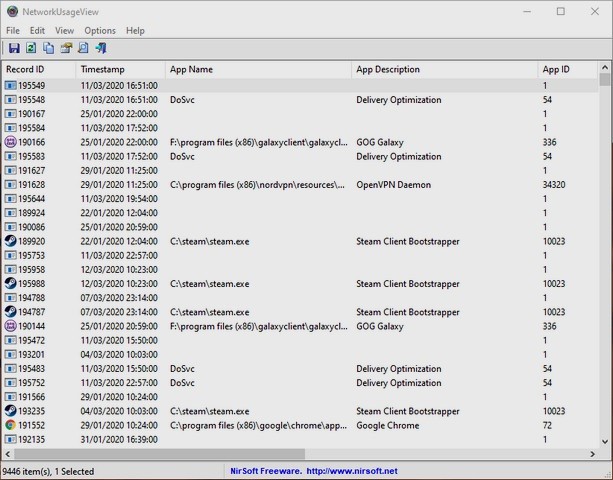Select record 190086
The height and width of the screenshot is (480, 613).
tap(300, 227)
